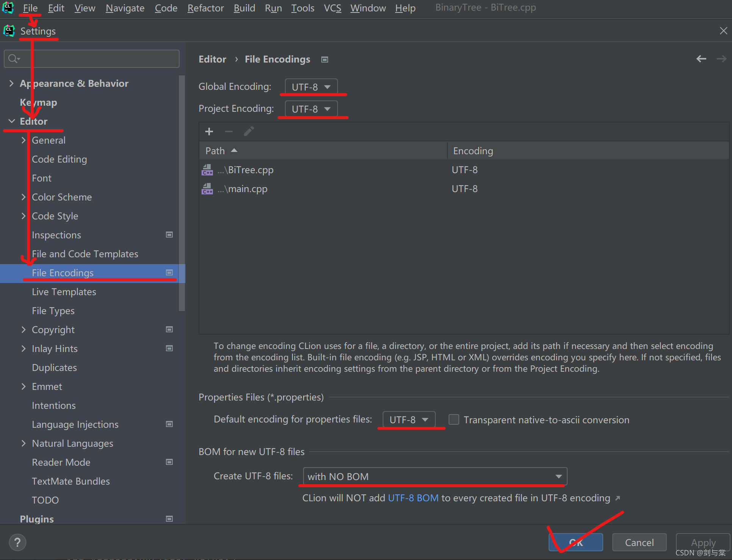Toggle Transparent native-to-ascii conversion checkbox
This screenshot has height=560, width=732.
click(454, 419)
